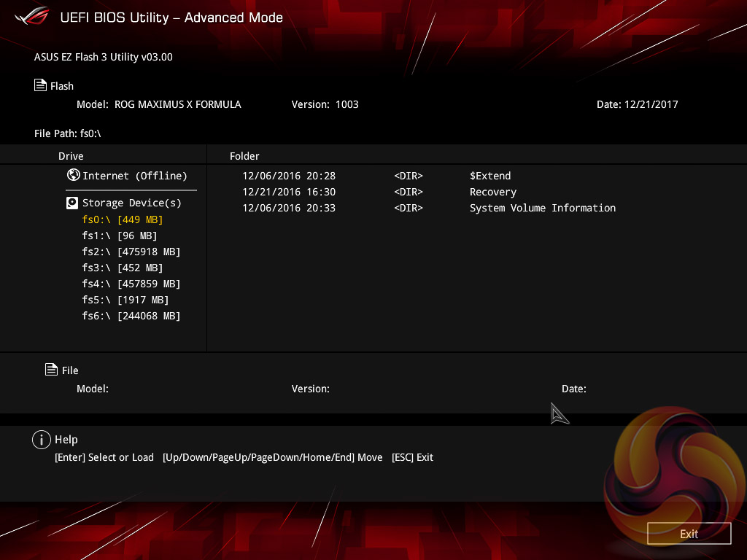
Task: Open the Recovery folder
Action: click(492, 192)
